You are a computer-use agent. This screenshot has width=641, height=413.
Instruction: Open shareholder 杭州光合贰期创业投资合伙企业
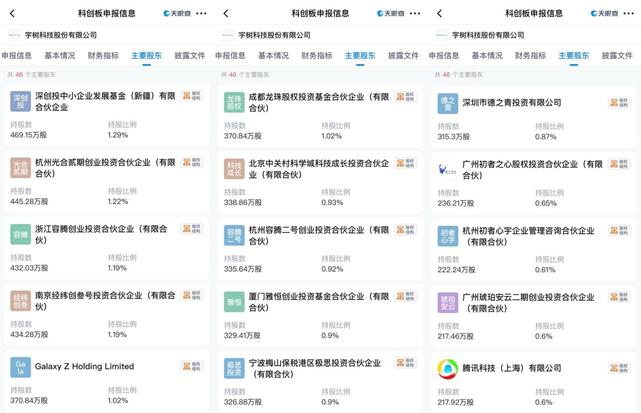coord(105,168)
